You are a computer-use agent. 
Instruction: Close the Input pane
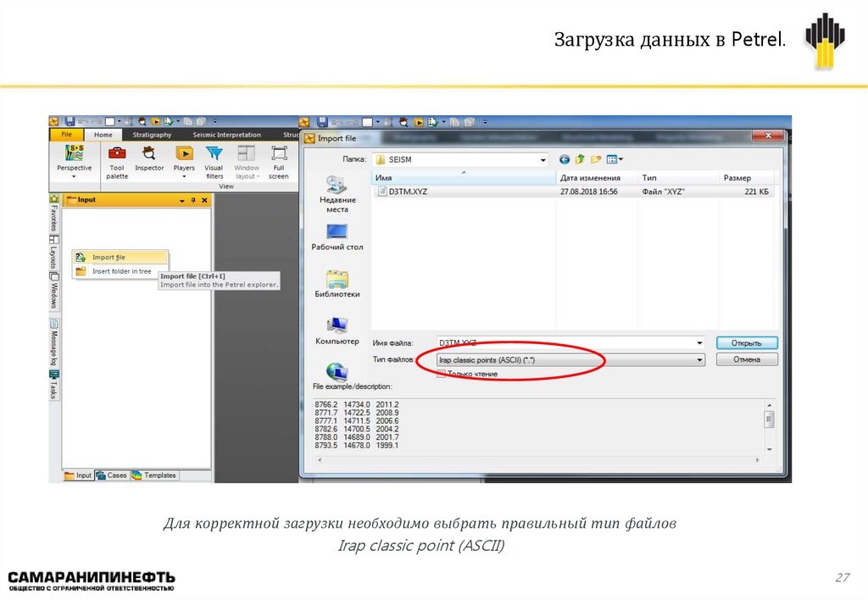[204, 200]
